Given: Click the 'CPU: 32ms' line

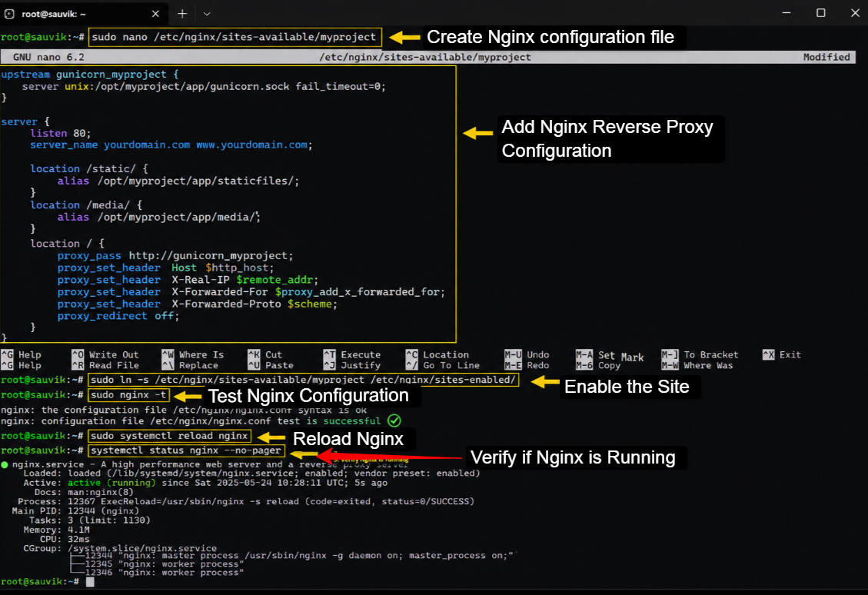Looking at the screenshot, I should click(x=65, y=539).
